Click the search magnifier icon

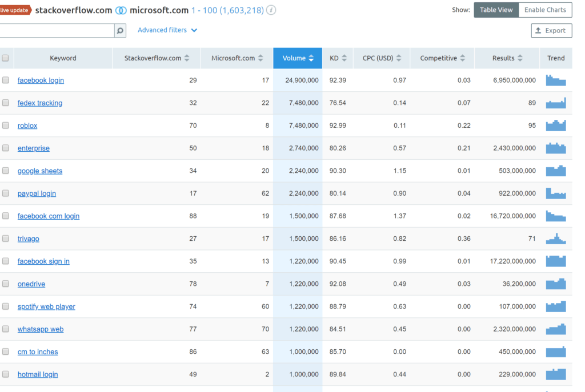tap(120, 31)
